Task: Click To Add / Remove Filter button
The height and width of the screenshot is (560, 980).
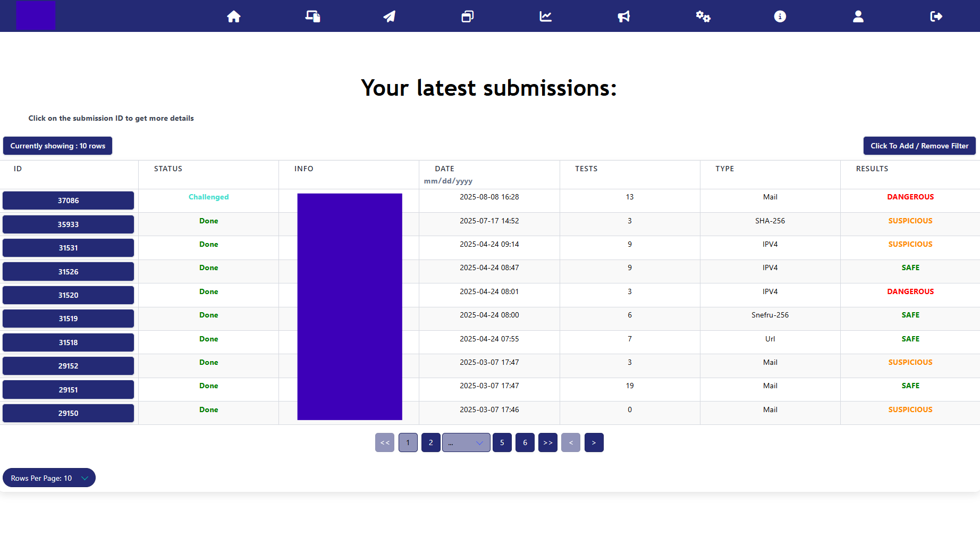Action: (919, 146)
